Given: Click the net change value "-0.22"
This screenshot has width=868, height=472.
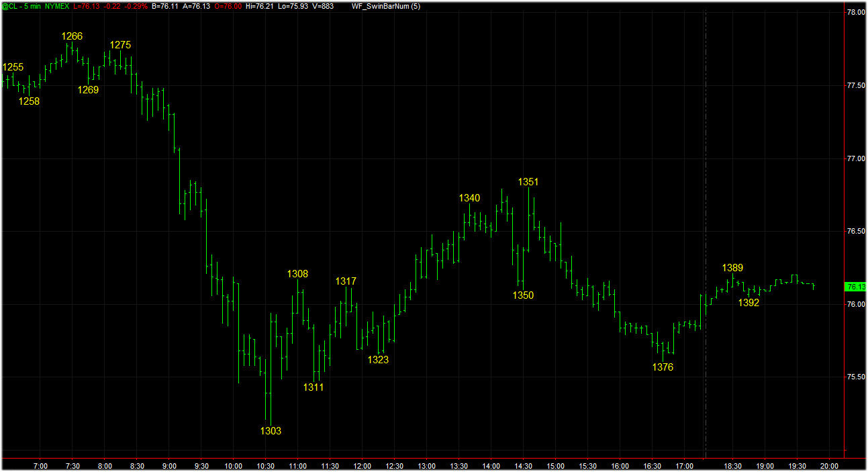Looking at the screenshot, I should coord(112,6).
